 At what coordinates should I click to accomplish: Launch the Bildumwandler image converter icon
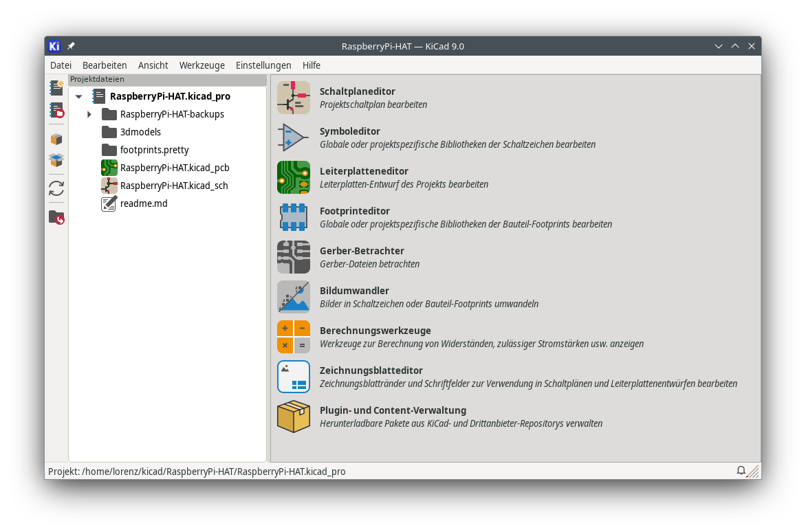[x=294, y=297]
